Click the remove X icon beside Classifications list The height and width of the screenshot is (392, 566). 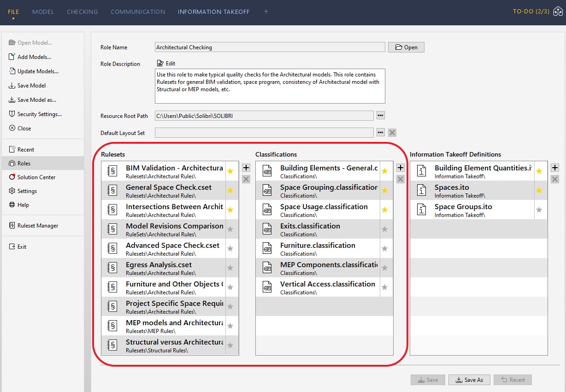pos(401,179)
